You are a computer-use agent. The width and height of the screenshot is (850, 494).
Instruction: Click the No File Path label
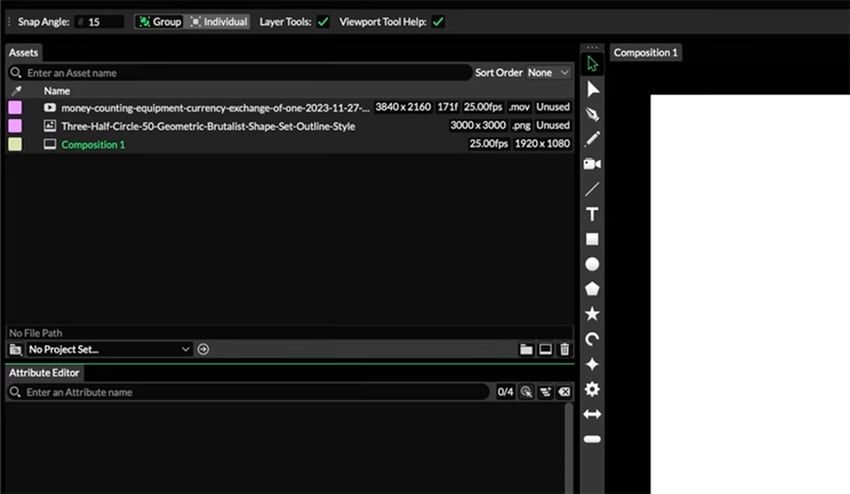tap(36, 333)
